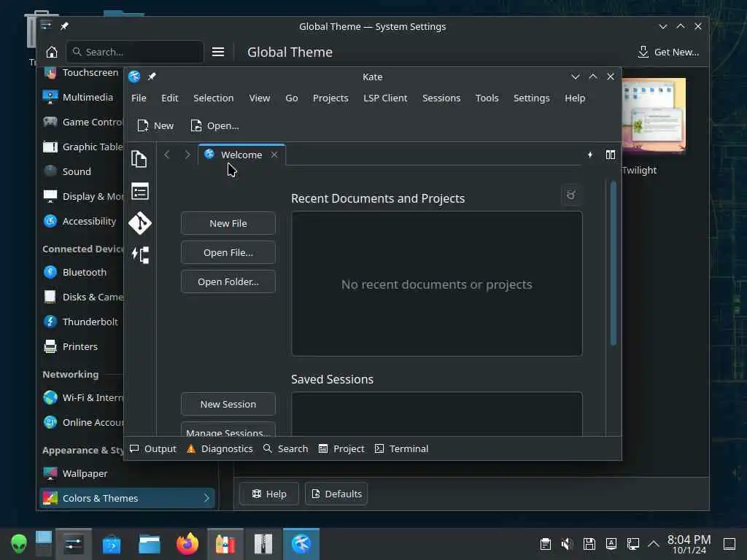The width and height of the screenshot is (747, 560).
Task: Click the quick open lightning icon in tab bar
Action: point(589,155)
